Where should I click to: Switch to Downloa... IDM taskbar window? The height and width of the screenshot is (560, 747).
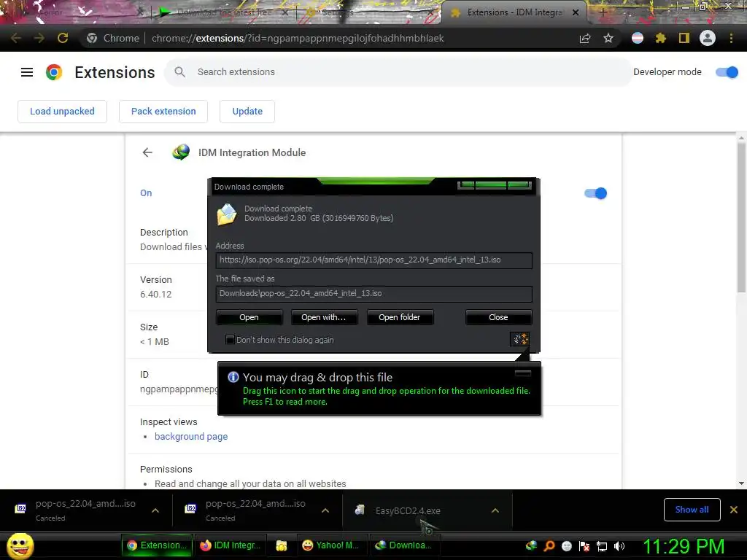[404, 545]
